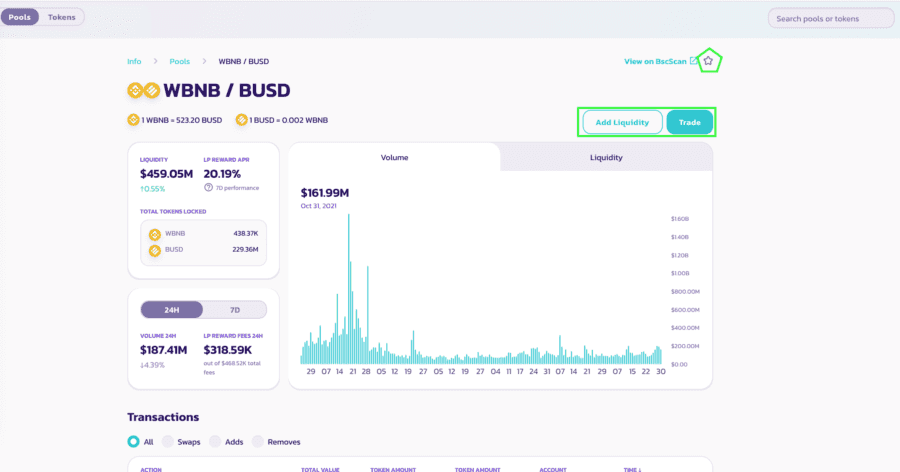Switch to the Pools view
Screen dimensions: 900x472
coord(20,17)
